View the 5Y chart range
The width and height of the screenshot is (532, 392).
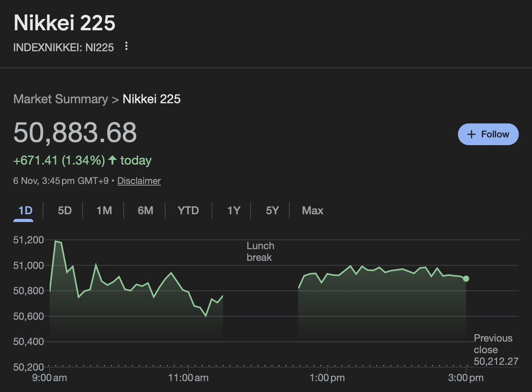272,210
